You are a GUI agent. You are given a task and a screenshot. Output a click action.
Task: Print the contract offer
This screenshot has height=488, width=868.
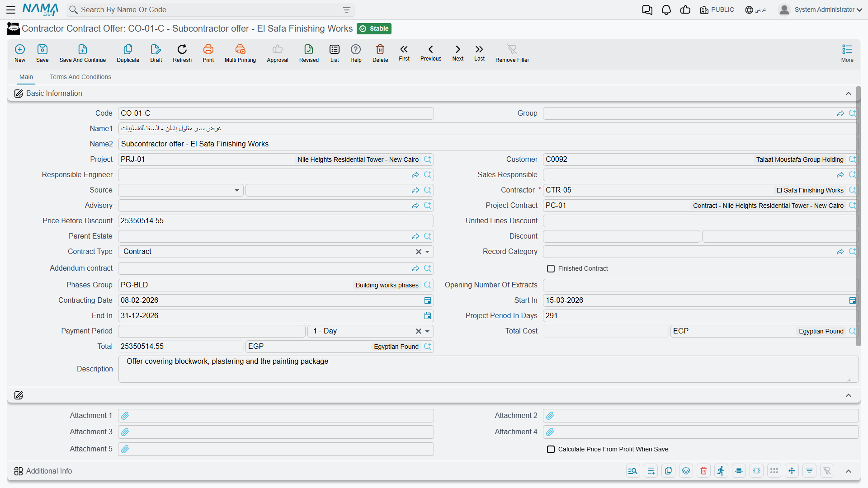(208, 53)
